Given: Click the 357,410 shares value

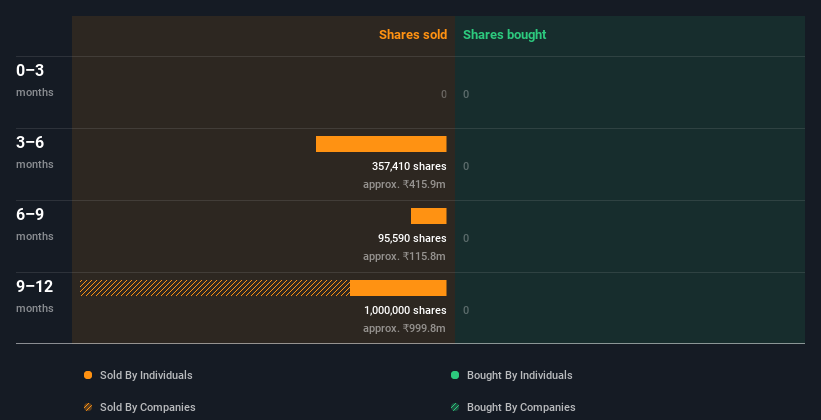Looking at the screenshot, I should pyautogui.click(x=409, y=167).
